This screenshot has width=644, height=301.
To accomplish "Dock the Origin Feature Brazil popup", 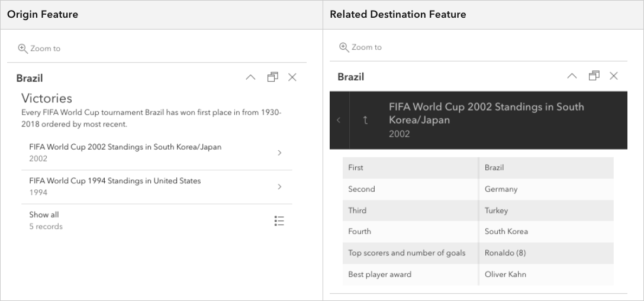I will point(272,77).
